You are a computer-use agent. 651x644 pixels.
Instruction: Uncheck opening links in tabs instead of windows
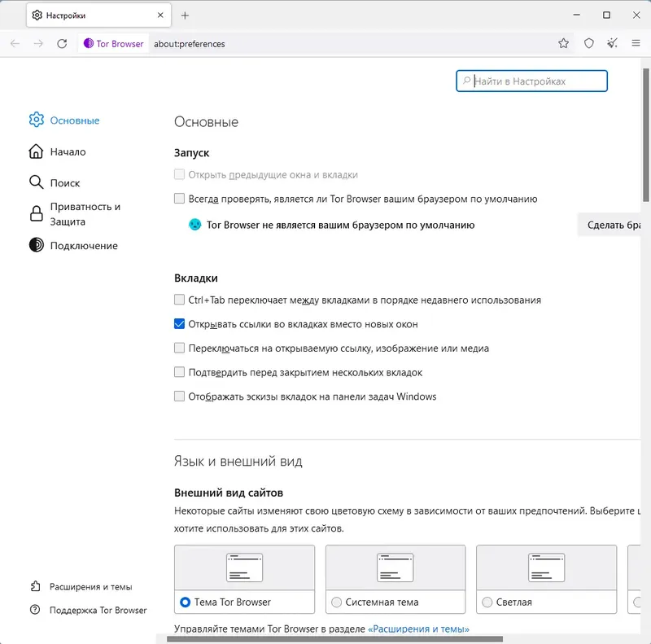click(179, 324)
